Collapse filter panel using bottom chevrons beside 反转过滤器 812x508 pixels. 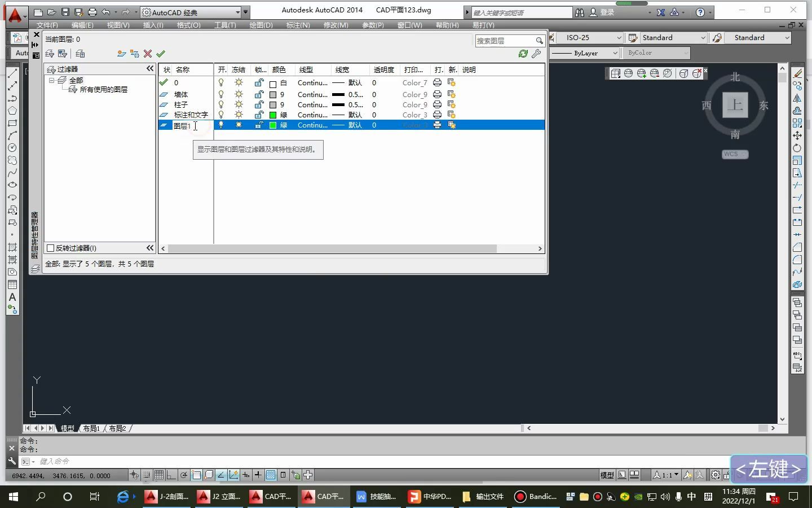pos(150,248)
